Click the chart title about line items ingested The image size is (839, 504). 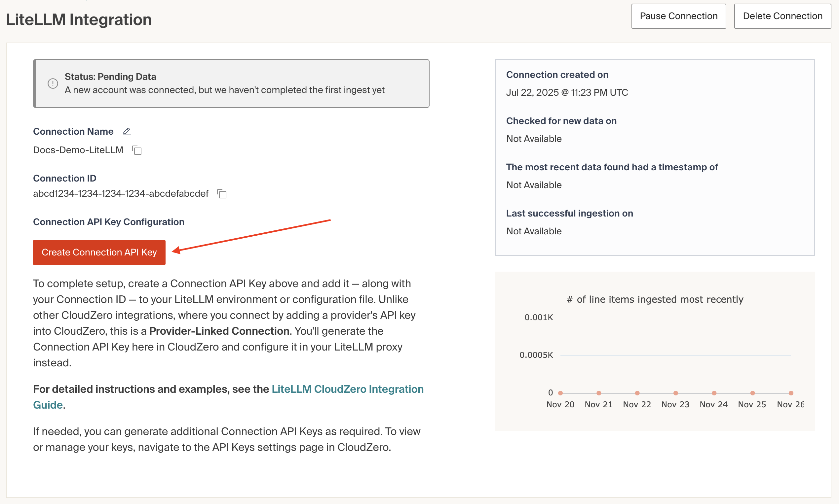654,299
